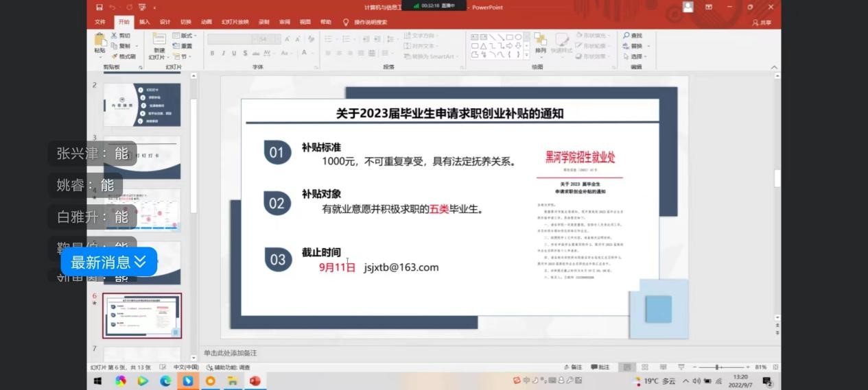Click the Share (共享) button
The width and height of the screenshot is (868, 390).
(763, 22)
